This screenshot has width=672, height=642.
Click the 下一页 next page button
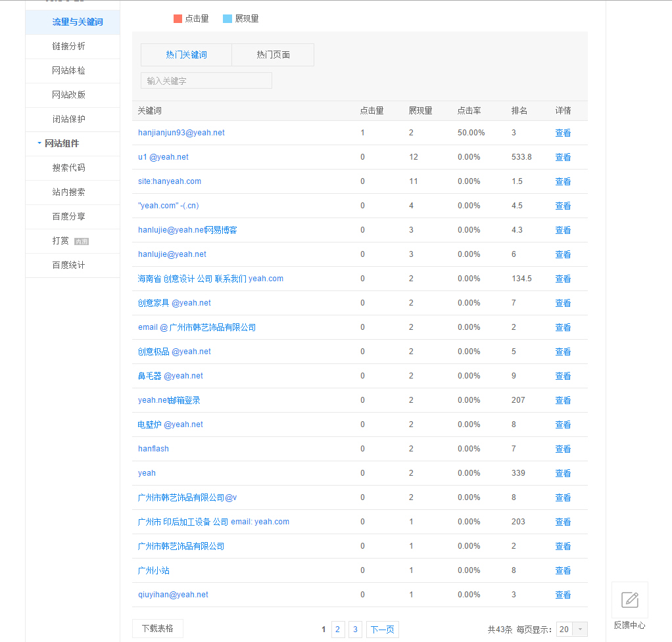coord(382,629)
